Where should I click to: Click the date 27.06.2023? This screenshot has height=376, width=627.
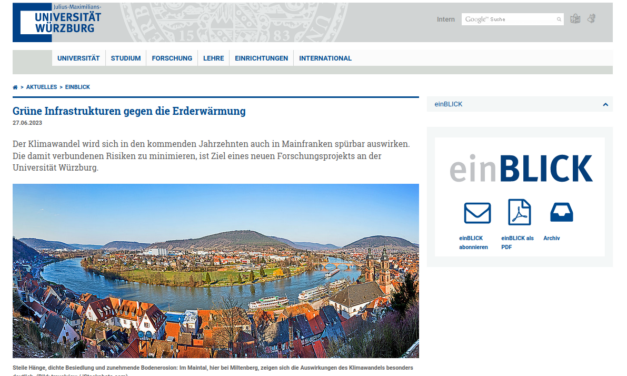(x=27, y=123)
